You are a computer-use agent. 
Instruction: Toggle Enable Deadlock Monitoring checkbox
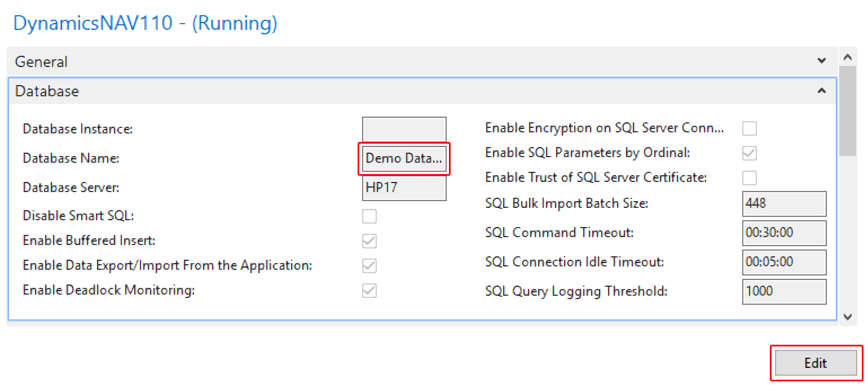click(x=369, y=291)
